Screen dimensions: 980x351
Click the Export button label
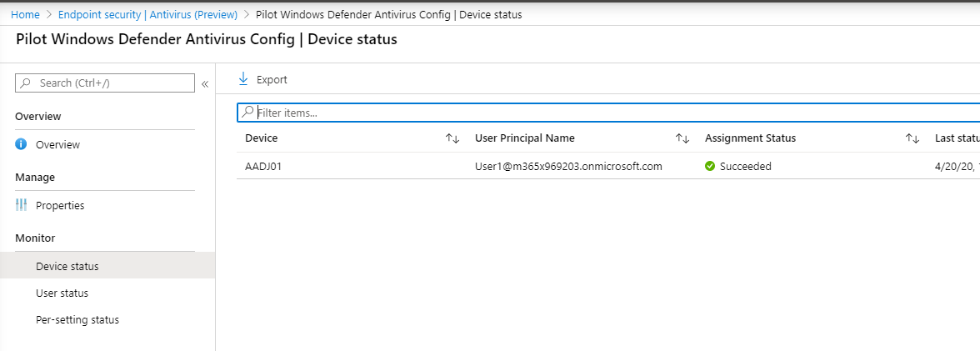tap(272, 79)
